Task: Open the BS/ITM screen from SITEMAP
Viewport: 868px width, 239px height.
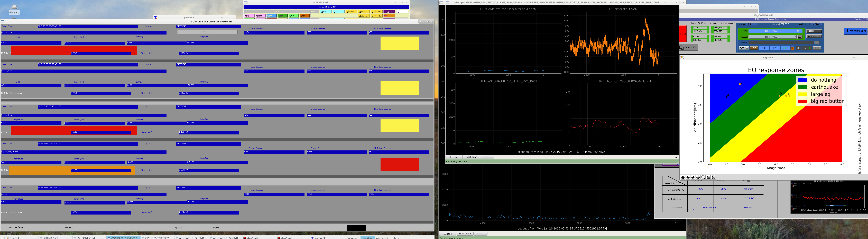Action: point(351,12)
